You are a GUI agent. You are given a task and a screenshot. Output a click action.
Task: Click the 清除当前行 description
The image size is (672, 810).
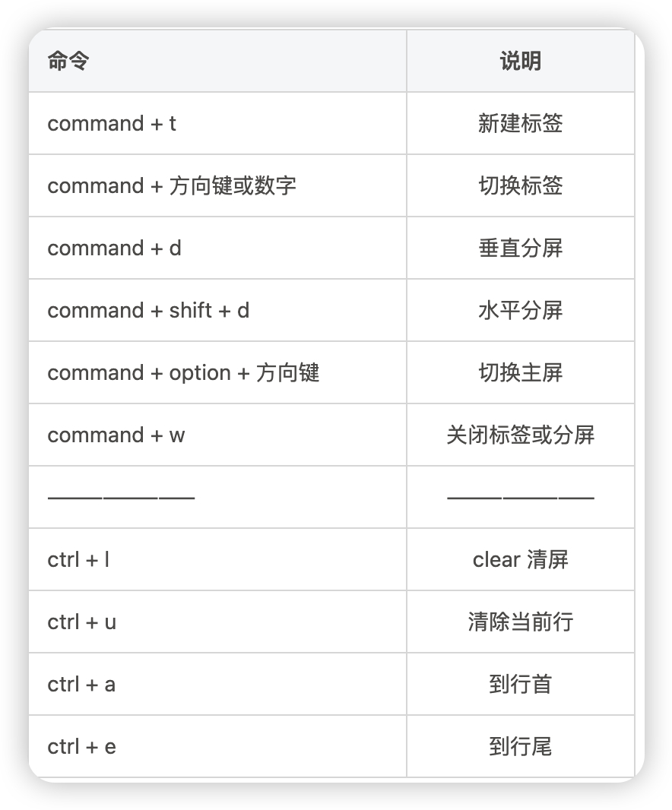tap(521, 622)
